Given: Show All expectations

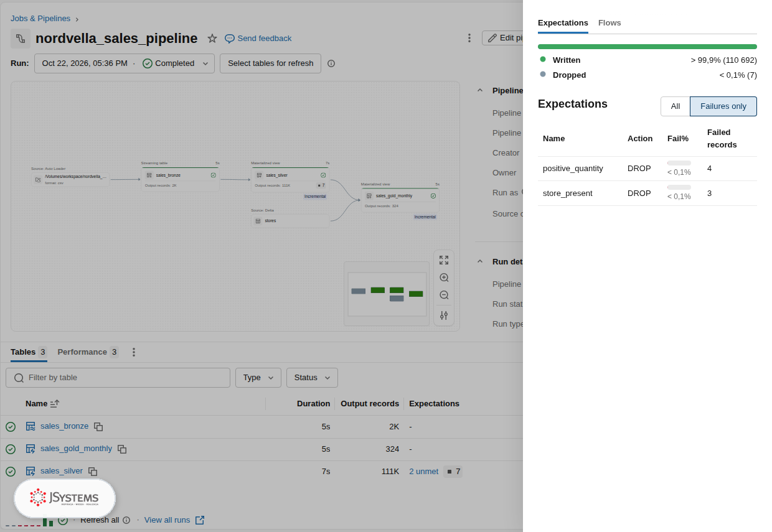Looking at the screenshot, I should pos(675,106).
